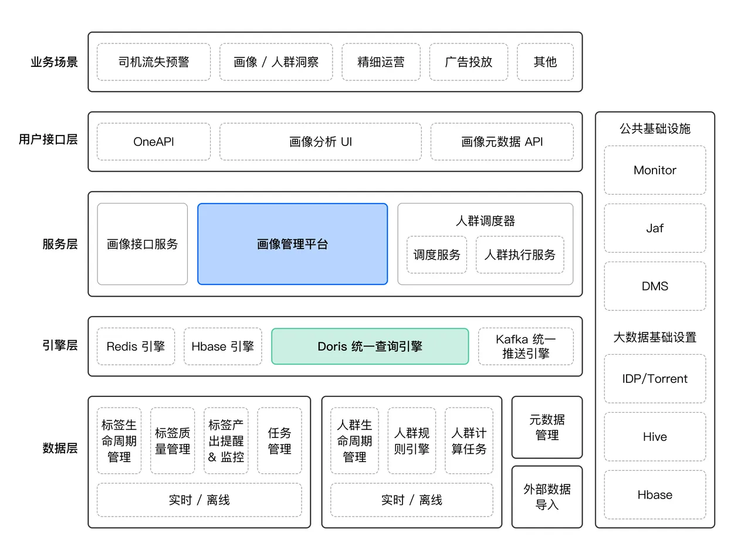Switch to the 精细运营 business scenario
Viewport: 751px width, 560px height.
coord(381,62)
